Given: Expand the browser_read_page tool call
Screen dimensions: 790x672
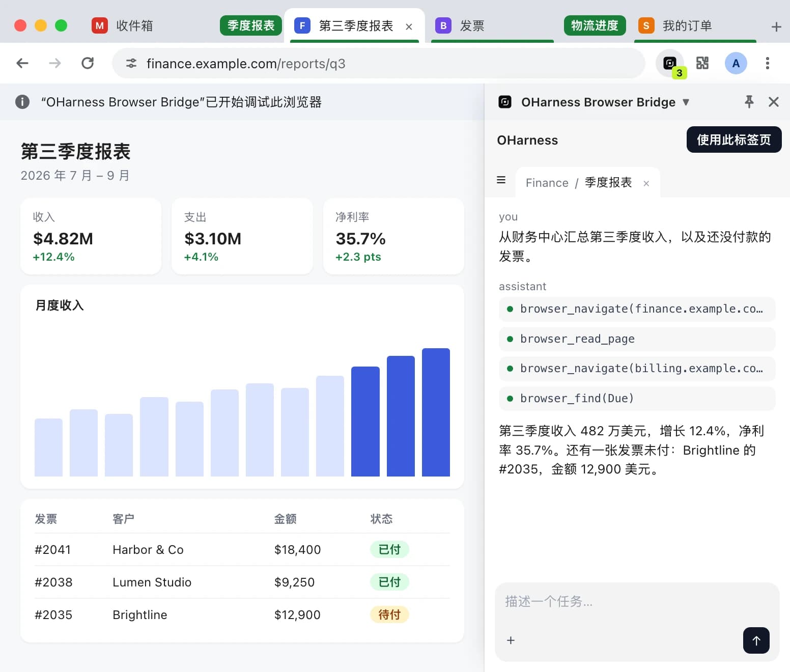Looking at the screenshot, I should 637,339.
